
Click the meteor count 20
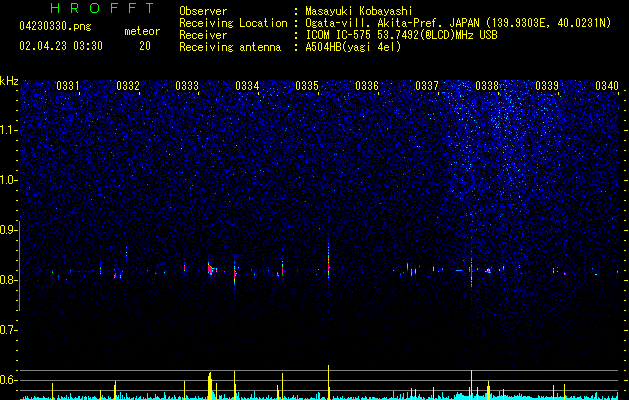(145, 46)
